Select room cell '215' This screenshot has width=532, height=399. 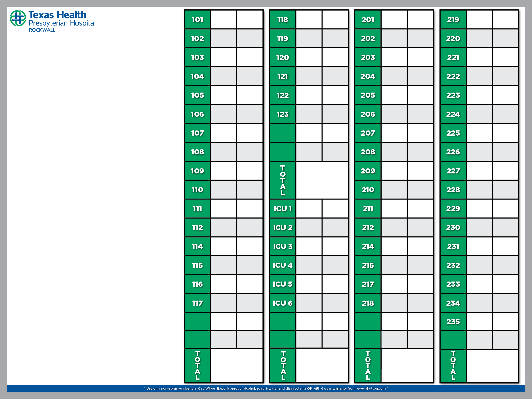(x=368, y=265)
